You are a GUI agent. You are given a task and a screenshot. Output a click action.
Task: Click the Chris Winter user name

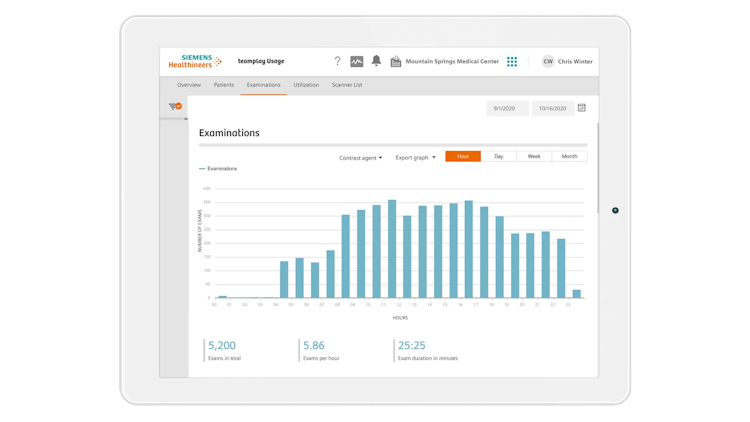(575, 61)
